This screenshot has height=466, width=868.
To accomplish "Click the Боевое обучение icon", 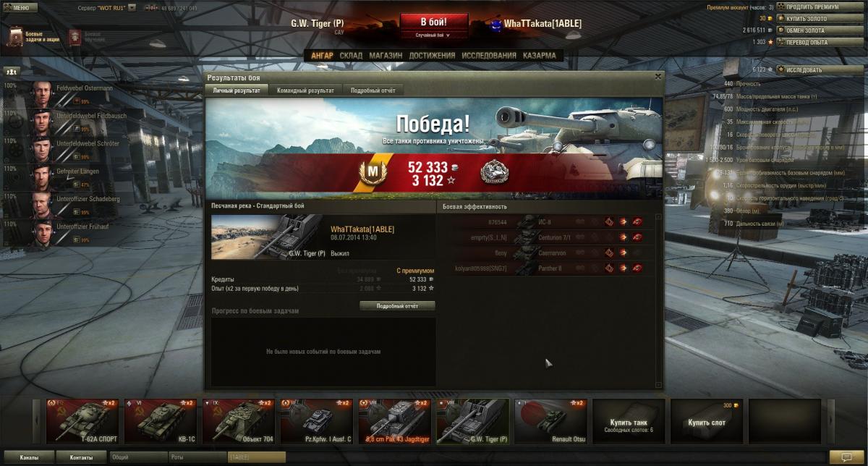I will point(75,36).
